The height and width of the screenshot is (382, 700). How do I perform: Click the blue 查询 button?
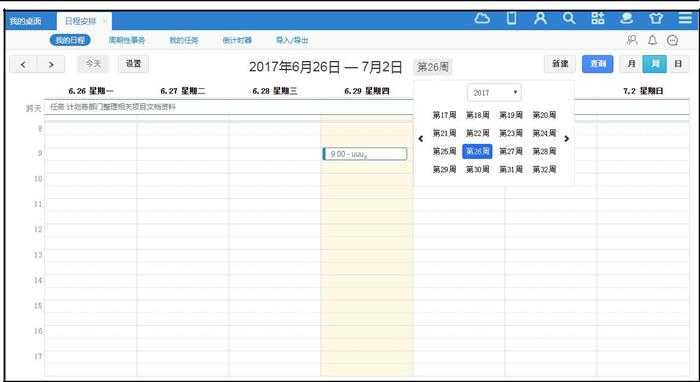(x=598, y=64)
